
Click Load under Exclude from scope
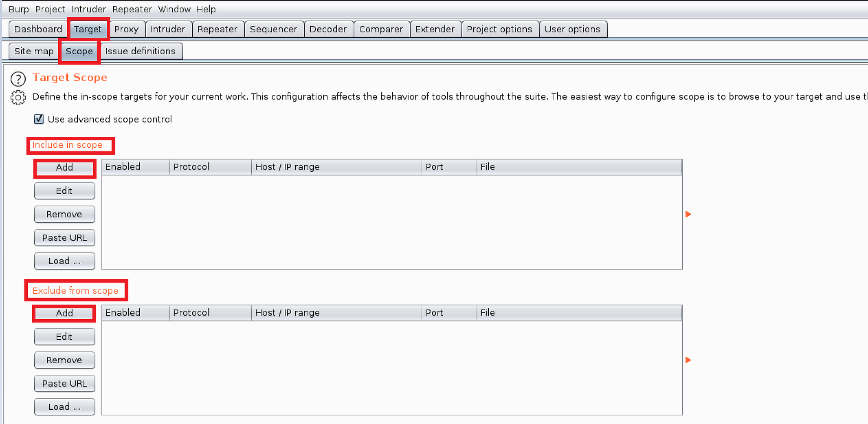(64, 407)
